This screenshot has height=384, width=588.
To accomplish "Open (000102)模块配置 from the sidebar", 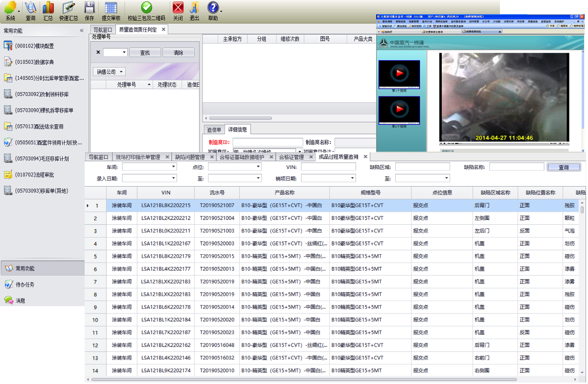I will (34, 46).
